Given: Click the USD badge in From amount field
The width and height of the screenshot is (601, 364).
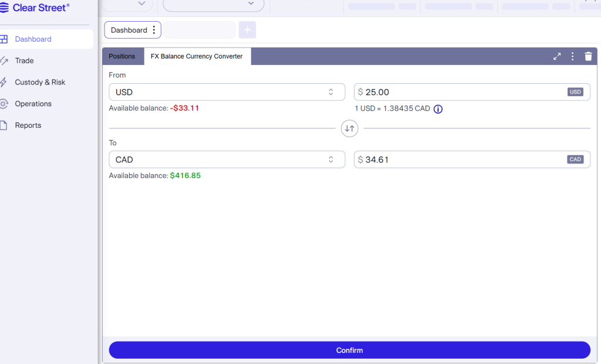Looking at the screenshot, I should click(x=575, y=92).
